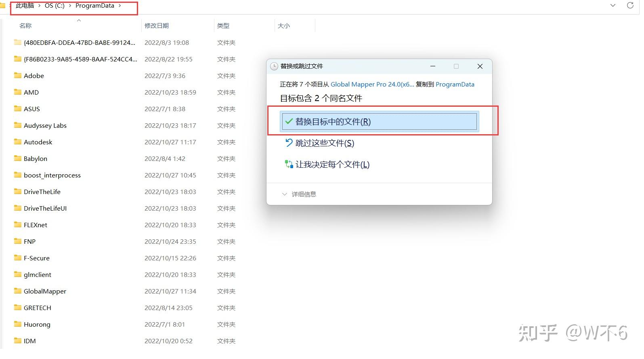644x359 pixels.
Task: Select the GRETECH folder icon
Action: tap(17, 307)
